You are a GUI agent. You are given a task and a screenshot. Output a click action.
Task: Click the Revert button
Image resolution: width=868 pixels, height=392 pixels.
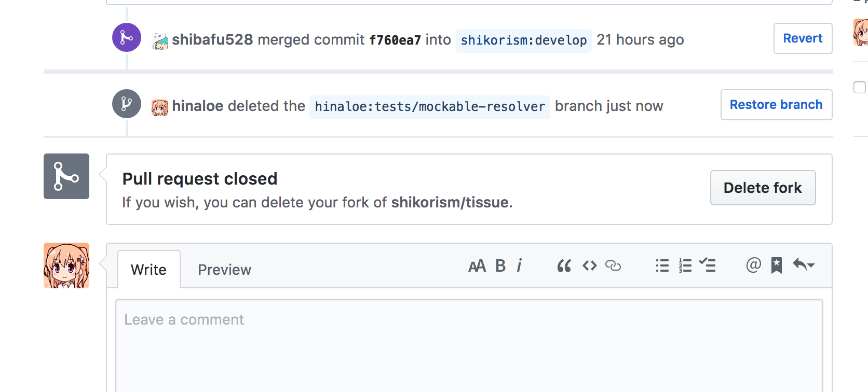click(803, 38)
